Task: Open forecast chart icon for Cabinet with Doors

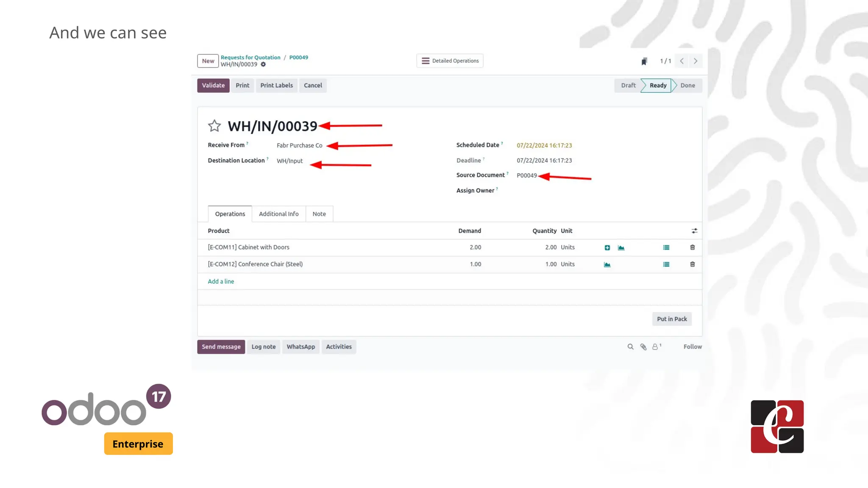Action: coord(621,248)
